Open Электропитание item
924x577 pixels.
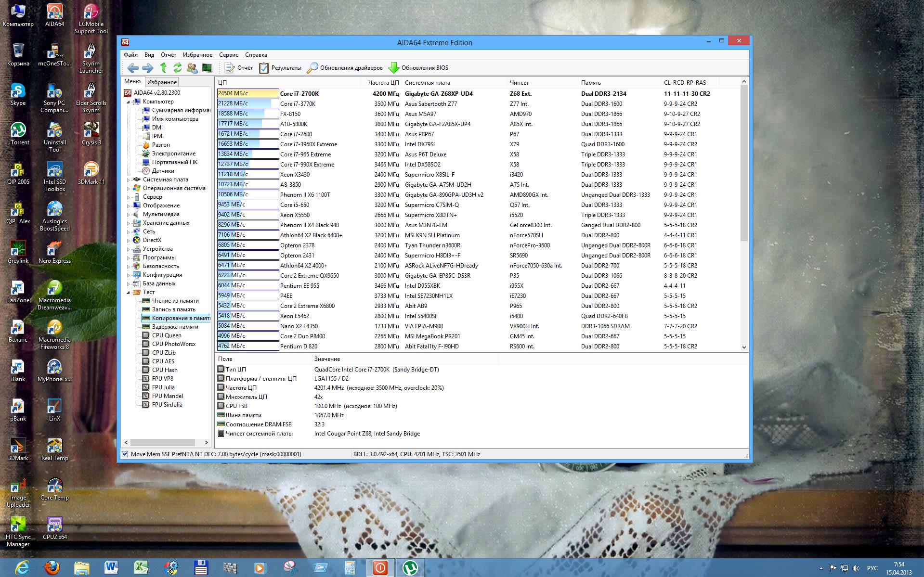pyautogui.click(x=174, y=154)
